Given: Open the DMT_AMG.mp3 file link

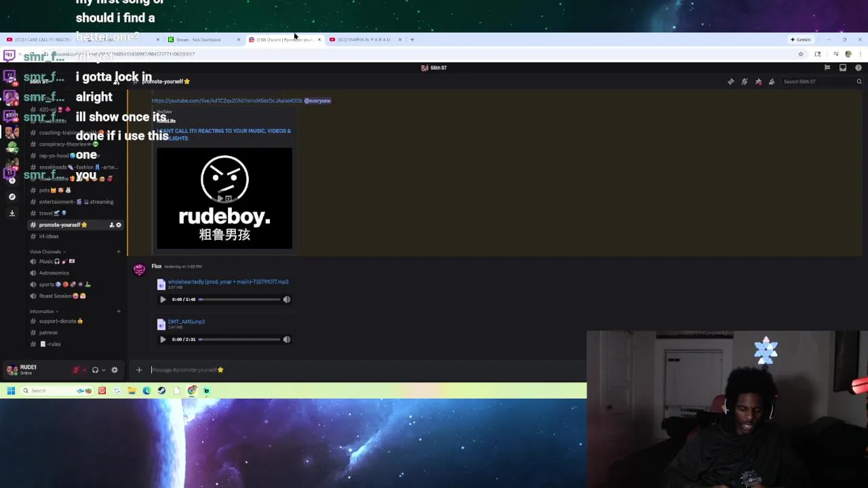Looking at the screenshot, I should tap(186, 321).
